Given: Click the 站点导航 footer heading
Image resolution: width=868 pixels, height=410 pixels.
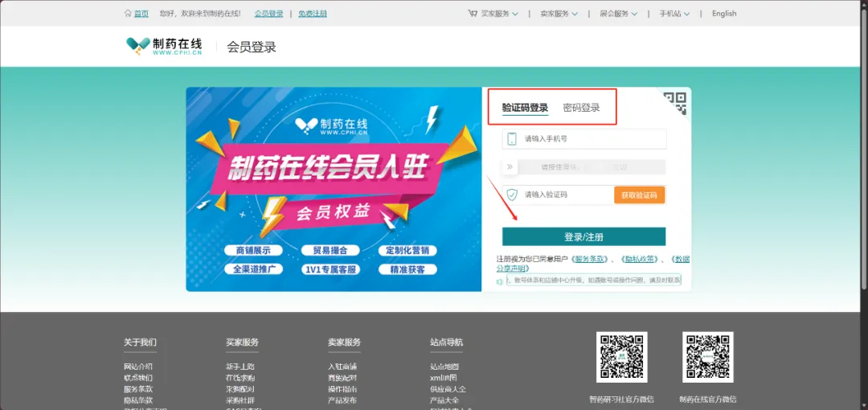Looking at the screenshot, I should [446, 342].
